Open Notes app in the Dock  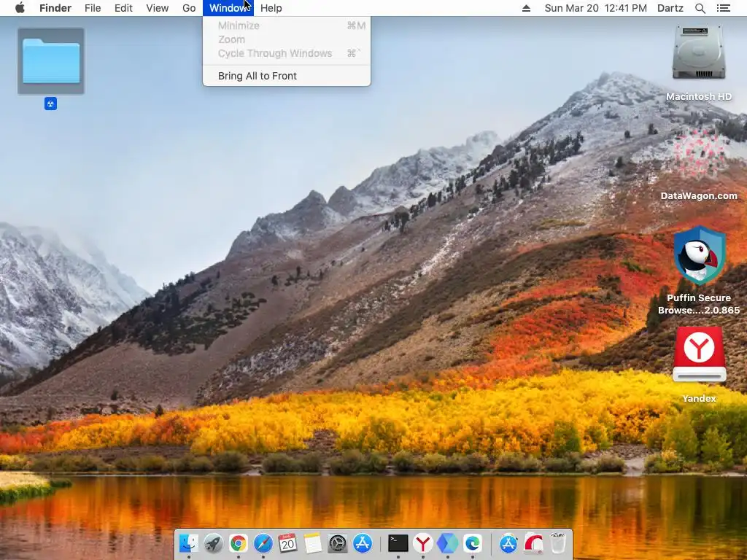(312, 542)
